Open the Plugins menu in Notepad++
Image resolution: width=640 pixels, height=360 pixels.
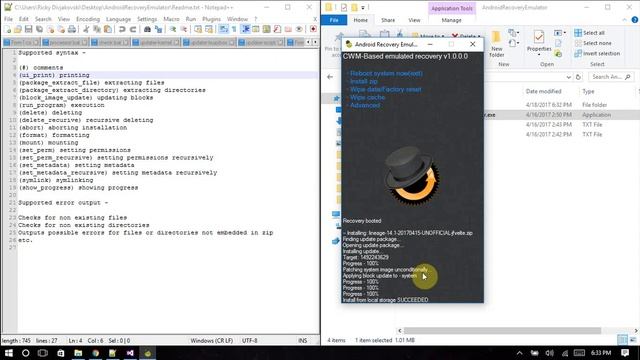pyautogui.click(x=211, y=19)
